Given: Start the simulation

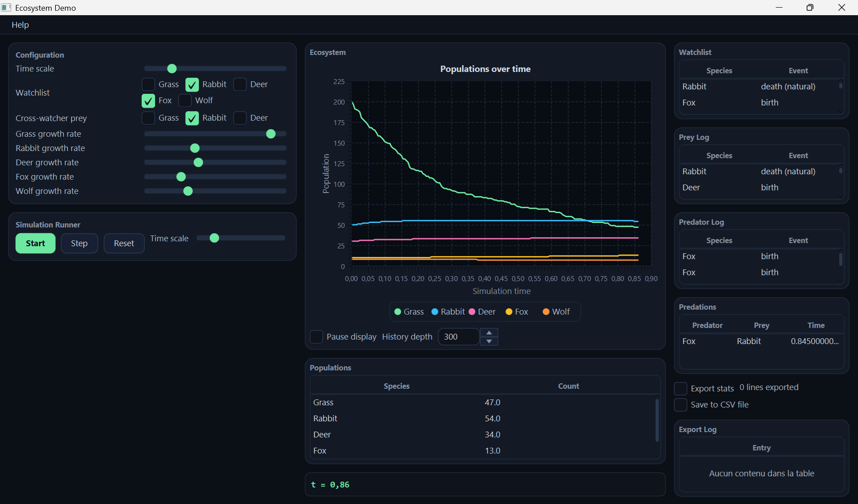Looking at the screenshot, I should tap(36, 244).
